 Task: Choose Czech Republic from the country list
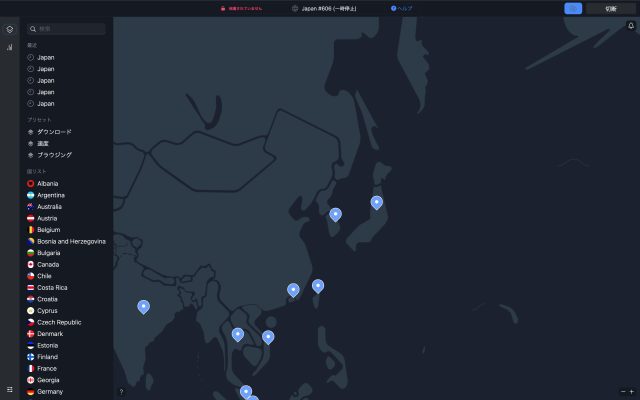click(x=59, y=323)
